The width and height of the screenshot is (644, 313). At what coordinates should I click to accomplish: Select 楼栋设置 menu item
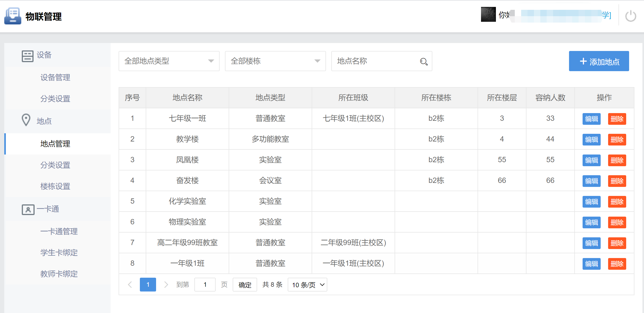click(55, 186)
